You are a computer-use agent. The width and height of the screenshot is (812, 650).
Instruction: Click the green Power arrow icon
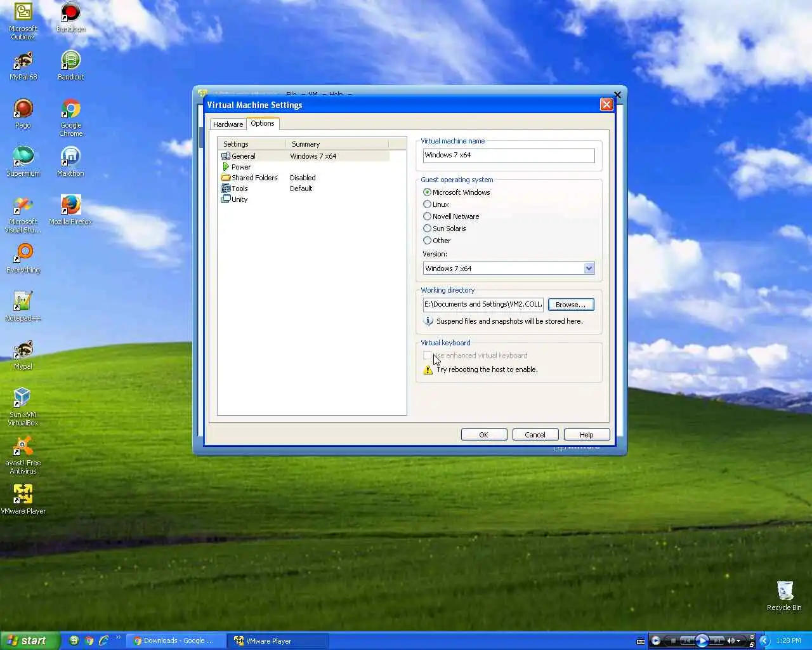(225, 167)
